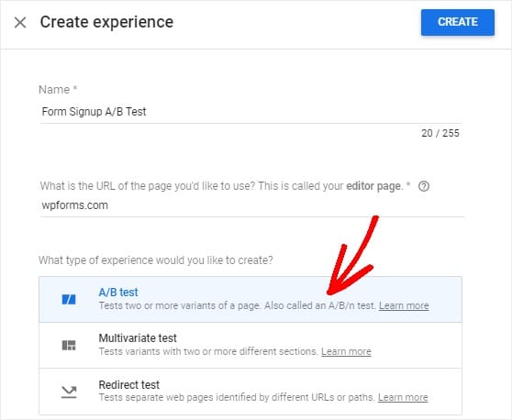The image size is (512, 420).
Task: Choose the Multivariate test option
Action: (250, 346)
